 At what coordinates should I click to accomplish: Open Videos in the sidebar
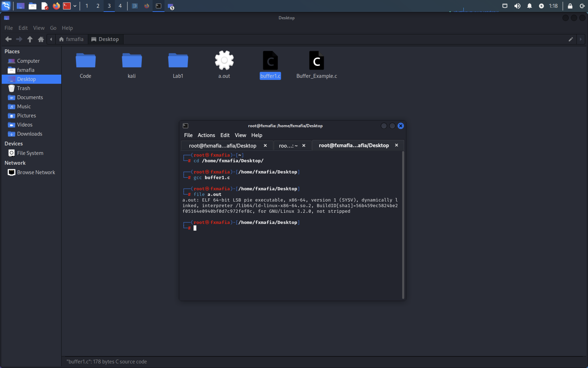coord(31,125)
